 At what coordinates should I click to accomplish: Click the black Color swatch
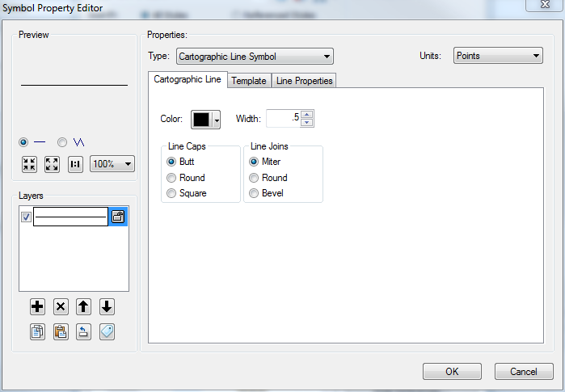coord(202,120)
